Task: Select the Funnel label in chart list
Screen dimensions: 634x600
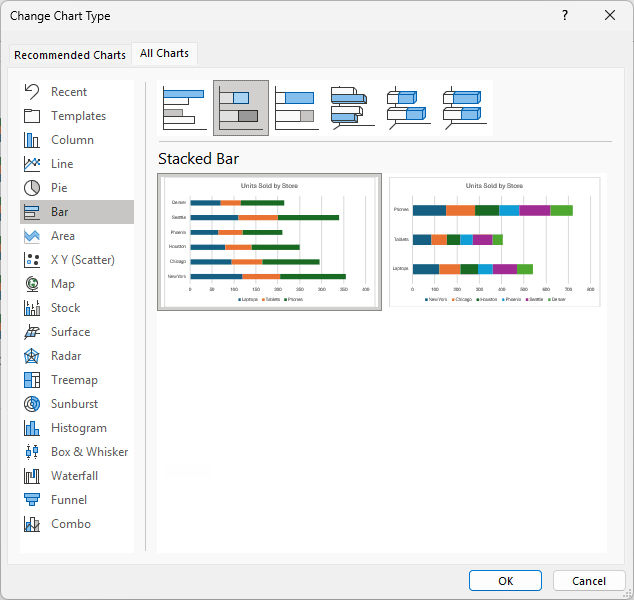Action: [x=69, y=500]
